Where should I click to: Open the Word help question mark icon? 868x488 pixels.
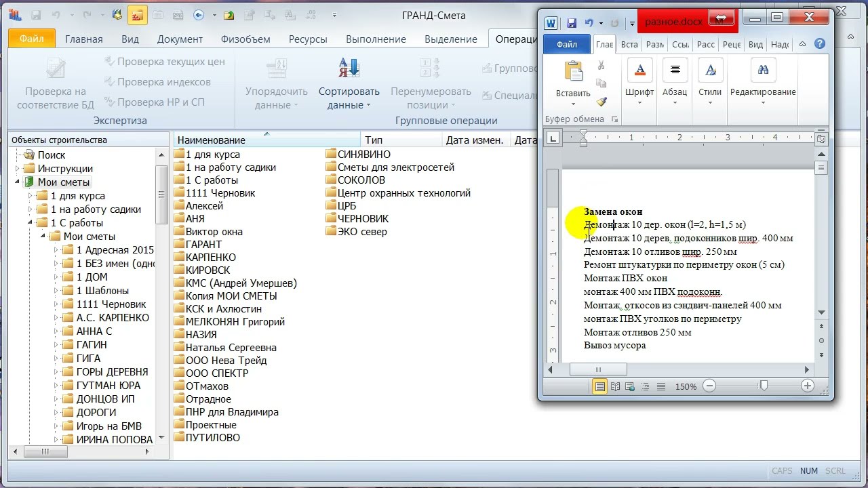click(x=820, y=44)
